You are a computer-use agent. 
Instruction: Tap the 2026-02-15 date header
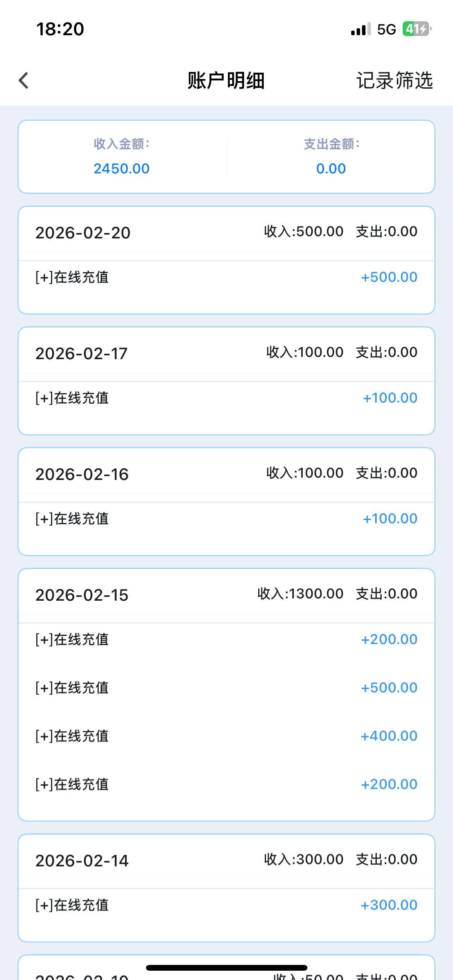click(82, 595)
